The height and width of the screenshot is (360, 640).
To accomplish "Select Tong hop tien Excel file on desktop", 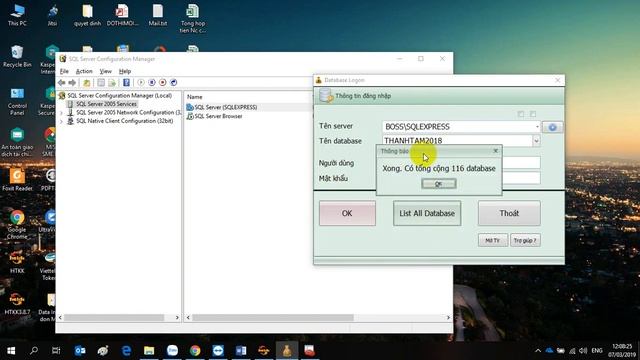I will pyautogui.click(x=193, y=18).
